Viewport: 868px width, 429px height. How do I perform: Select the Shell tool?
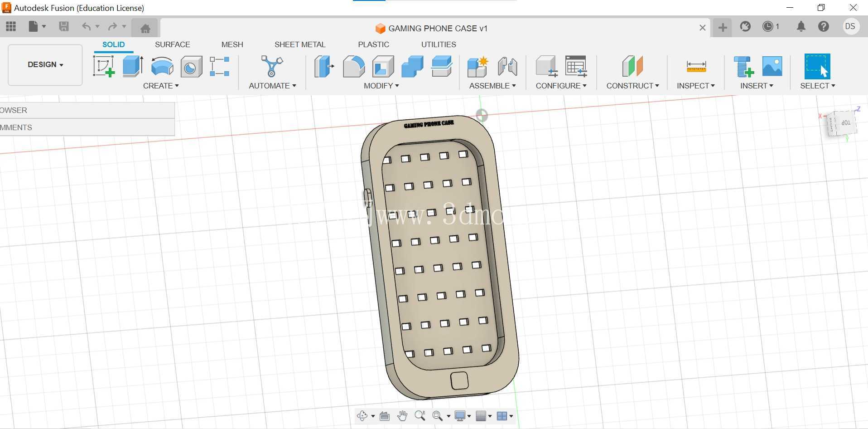point(383,67)
